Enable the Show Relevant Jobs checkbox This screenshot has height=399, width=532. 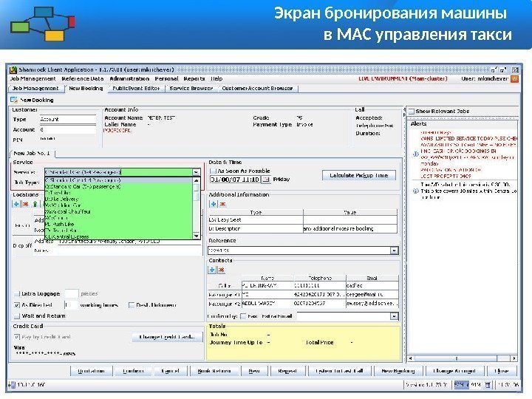[x=412, y=111]
